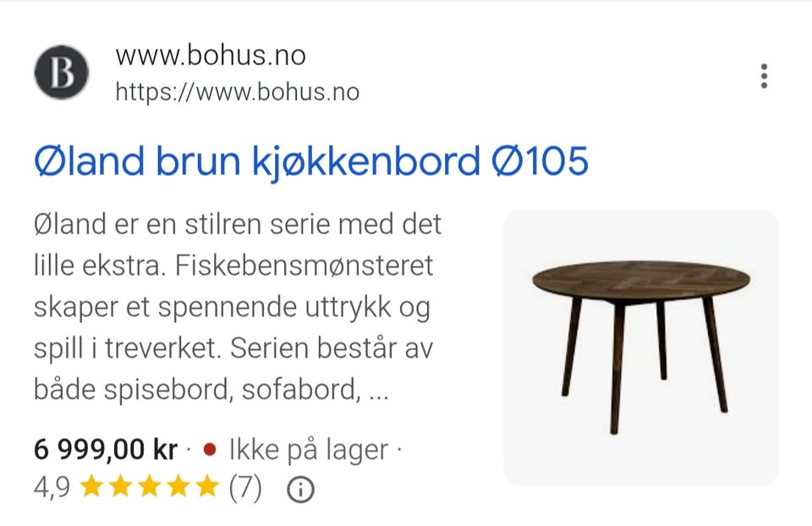Click the third yellow rating star
Screen dimensions: 812x526
[x=150, y=486]
